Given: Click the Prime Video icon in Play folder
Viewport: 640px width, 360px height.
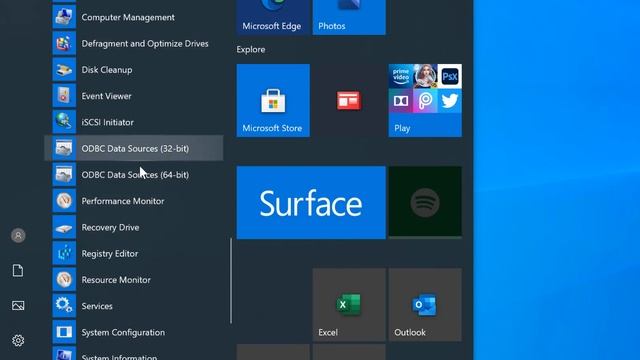Looking at the screenshot, I should (401, 76).
